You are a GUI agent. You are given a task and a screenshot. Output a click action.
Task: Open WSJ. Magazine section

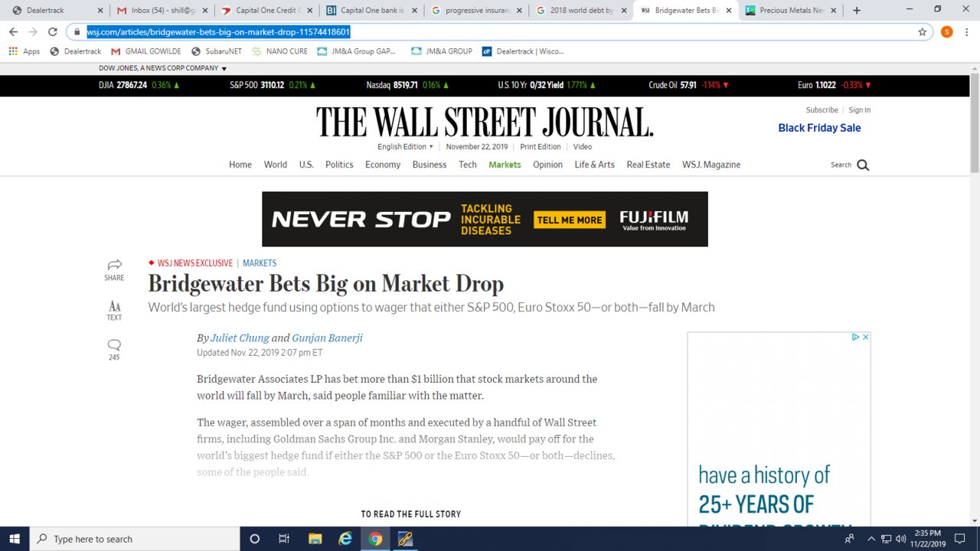[x=711, y=165]
